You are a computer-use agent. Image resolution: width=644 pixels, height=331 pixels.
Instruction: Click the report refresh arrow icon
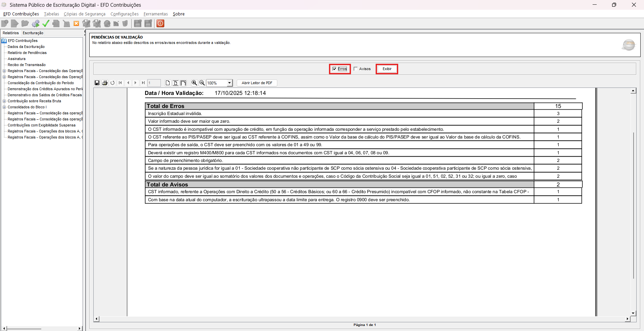pos(112,83)
